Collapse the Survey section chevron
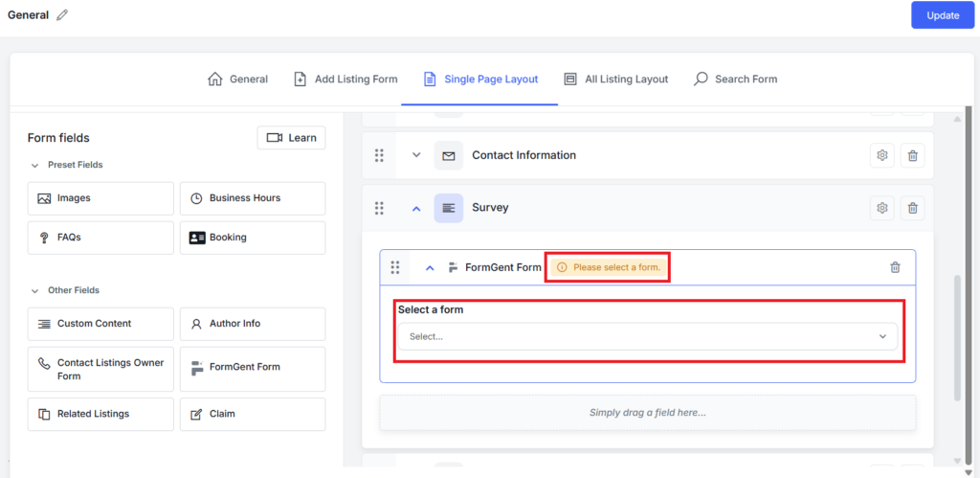980x478 pixels. point(416,208)
